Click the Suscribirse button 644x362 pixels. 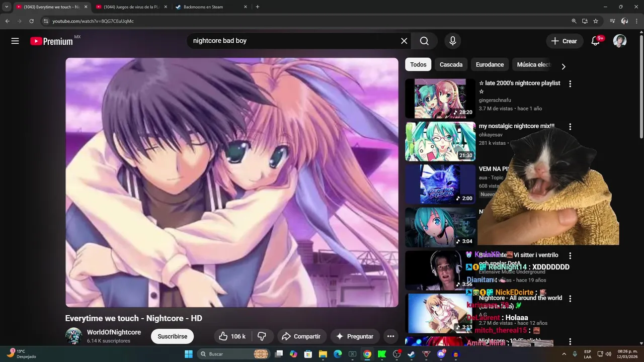point(173,336)
